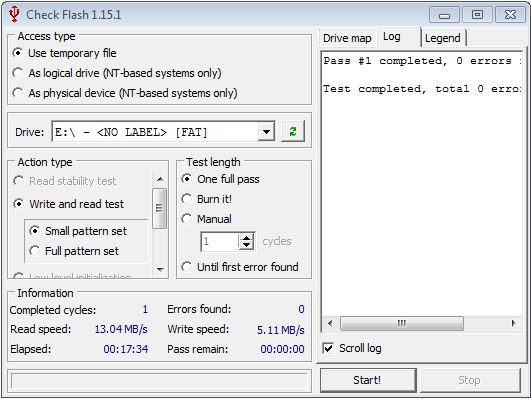The width and height of the screenshot is (531, 399).
Task: Click the Action type vertical scrollbar thumb
Action: coord(160,208)
